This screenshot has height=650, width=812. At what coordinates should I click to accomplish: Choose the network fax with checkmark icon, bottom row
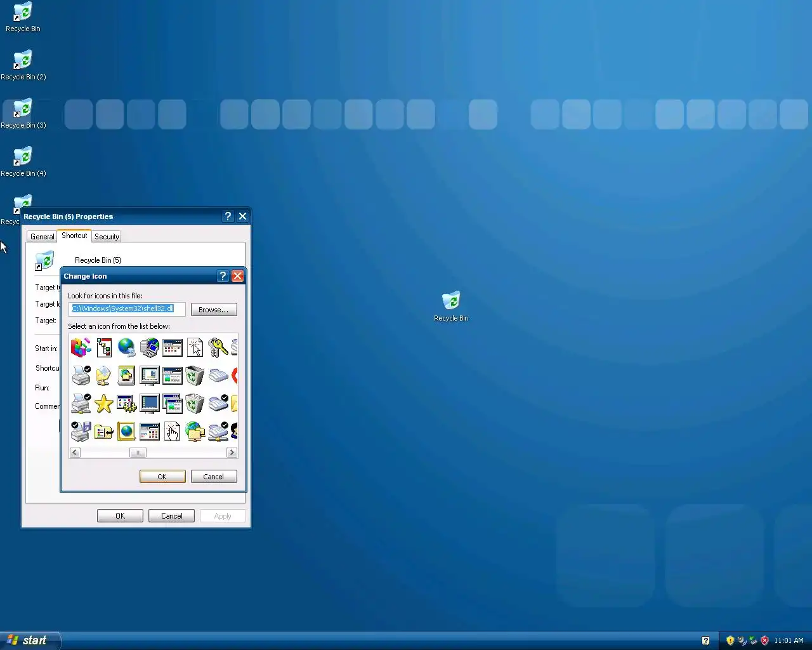pos(218,432)
